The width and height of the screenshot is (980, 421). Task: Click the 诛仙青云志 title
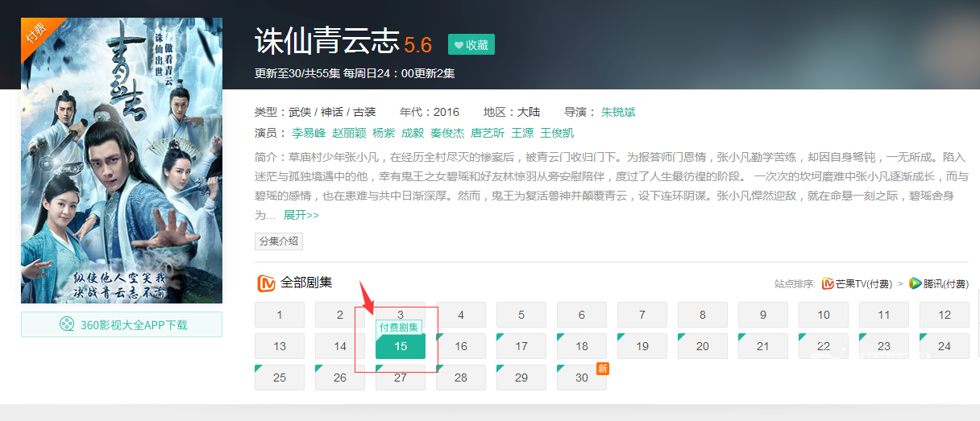(327, 40)
